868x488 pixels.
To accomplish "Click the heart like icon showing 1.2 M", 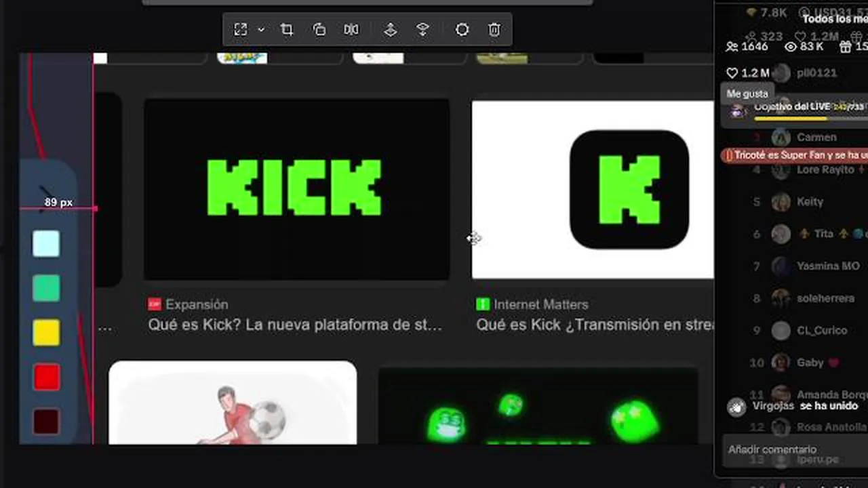I will click(732, 73).
